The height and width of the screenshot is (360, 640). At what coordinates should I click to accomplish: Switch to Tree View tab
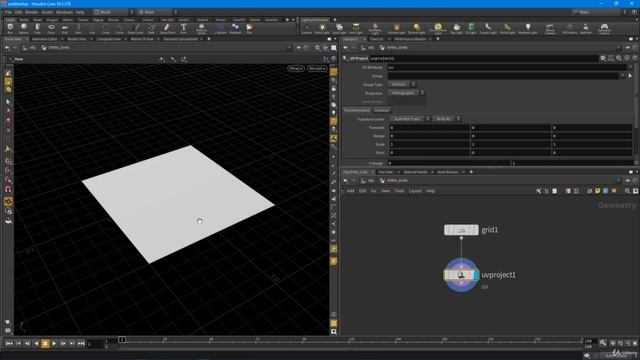click(385, 172)
